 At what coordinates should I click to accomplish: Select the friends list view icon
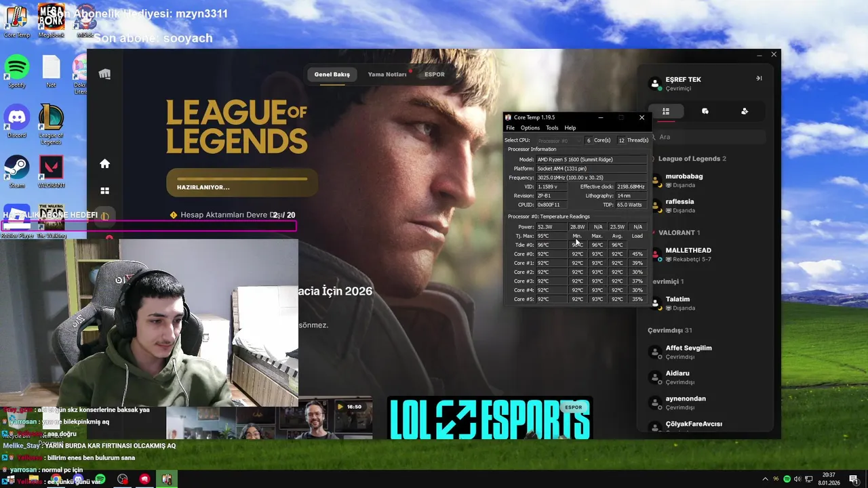pos(666,111)
